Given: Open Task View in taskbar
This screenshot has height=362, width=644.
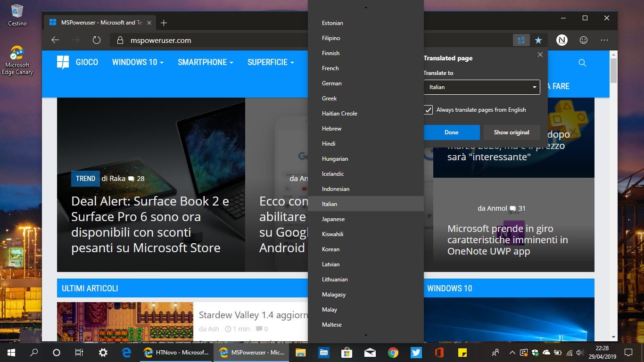Looking at the screenshot, I should click(79, 353).
